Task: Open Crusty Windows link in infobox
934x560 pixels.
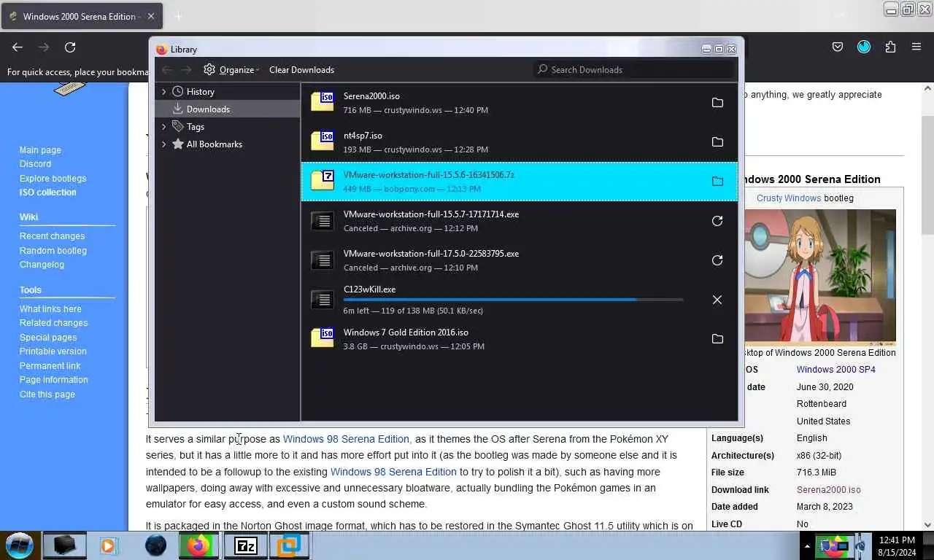Action: click(789, 198)
